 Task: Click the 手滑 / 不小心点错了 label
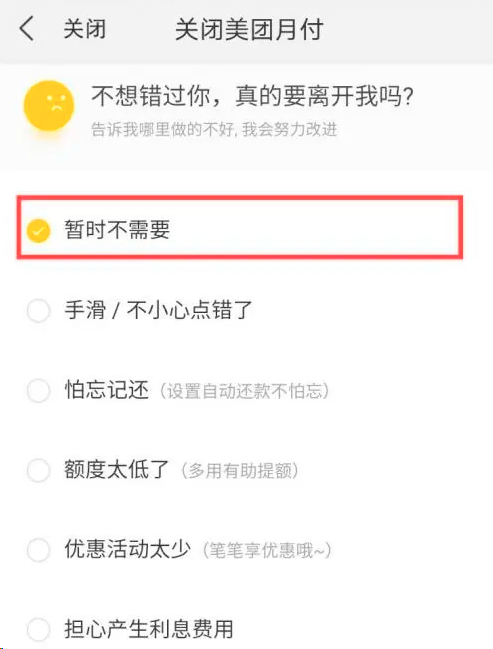click(x=159, y=310)
